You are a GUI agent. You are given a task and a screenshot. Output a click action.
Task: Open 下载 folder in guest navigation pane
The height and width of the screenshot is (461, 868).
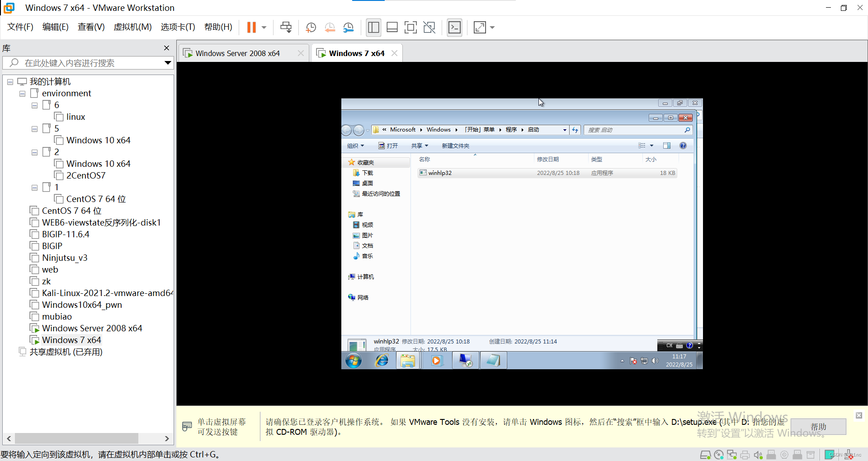[363, 173]
